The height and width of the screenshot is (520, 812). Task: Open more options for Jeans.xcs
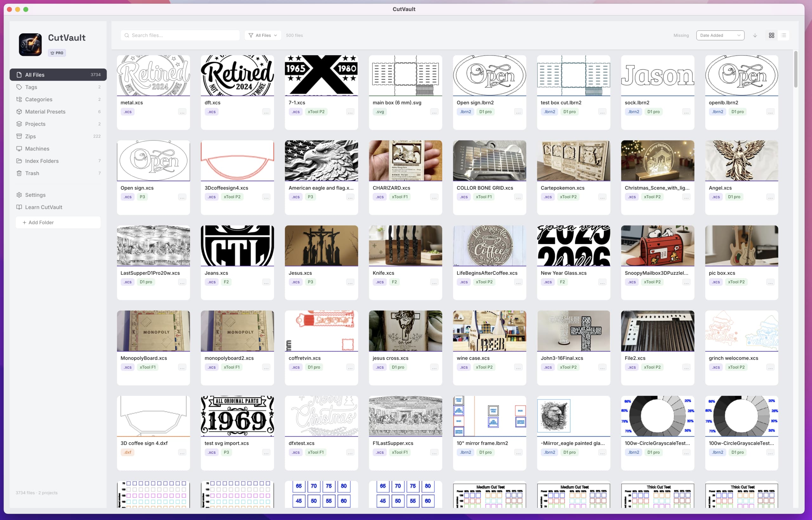(x=266, y=282)
